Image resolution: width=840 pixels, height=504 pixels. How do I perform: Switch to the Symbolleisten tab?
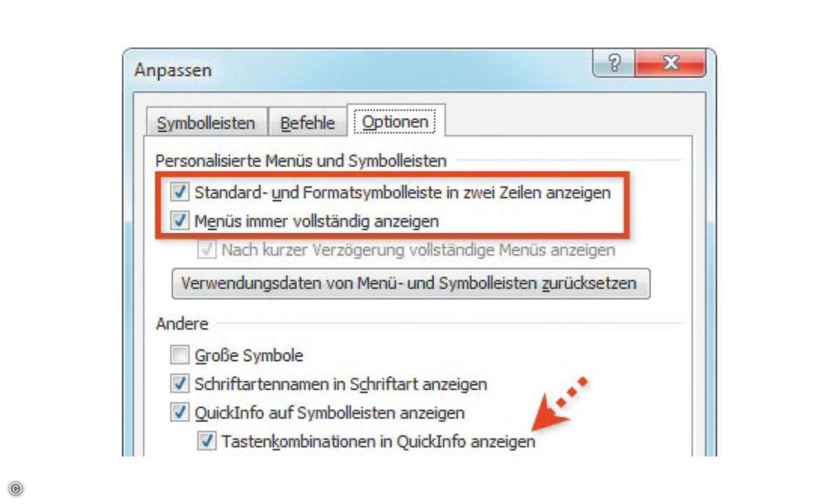(x=206, y=123)
